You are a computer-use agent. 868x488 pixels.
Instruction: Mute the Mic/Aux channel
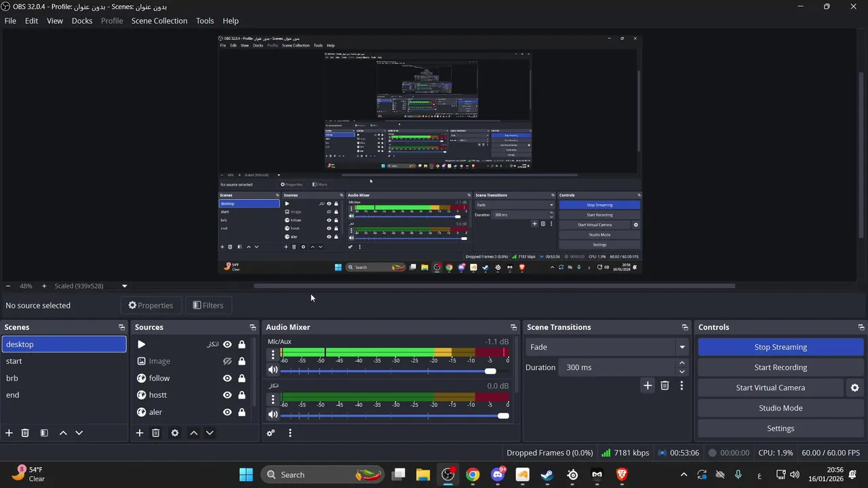click(x=273, y=370)
